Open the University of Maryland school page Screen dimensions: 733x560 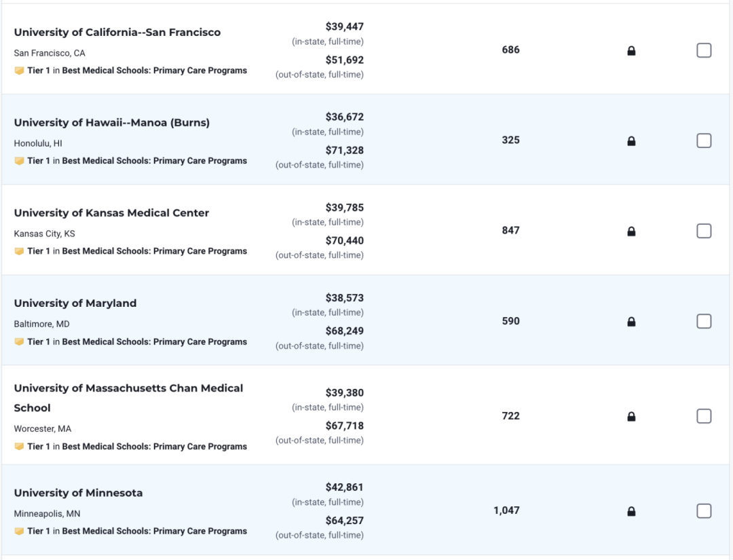[75, 303]
